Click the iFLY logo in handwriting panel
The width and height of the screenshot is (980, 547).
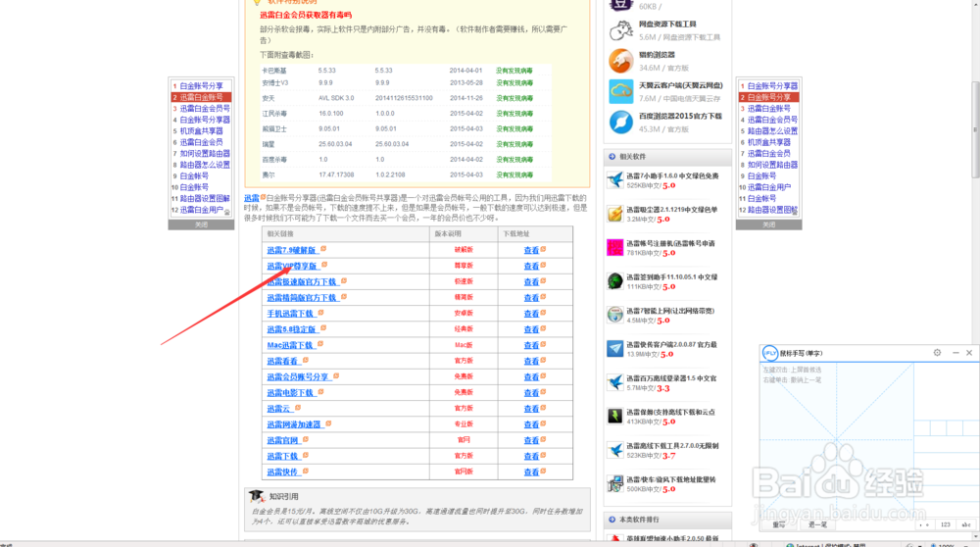tap(769, 353)
